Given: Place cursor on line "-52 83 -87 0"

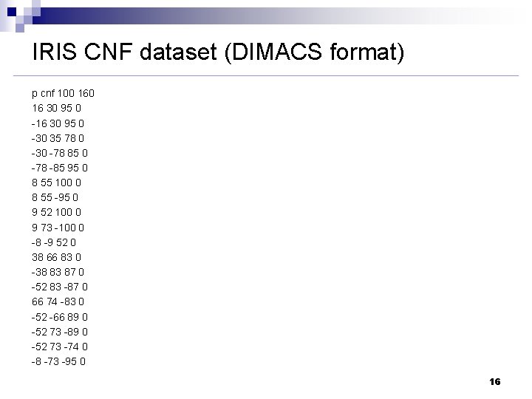Looking at the screenshot, I should click(59, 287).
